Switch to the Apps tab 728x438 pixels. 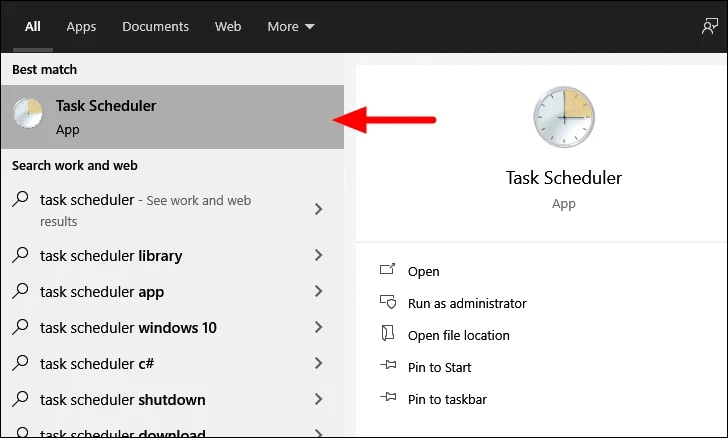click(81, 26)
